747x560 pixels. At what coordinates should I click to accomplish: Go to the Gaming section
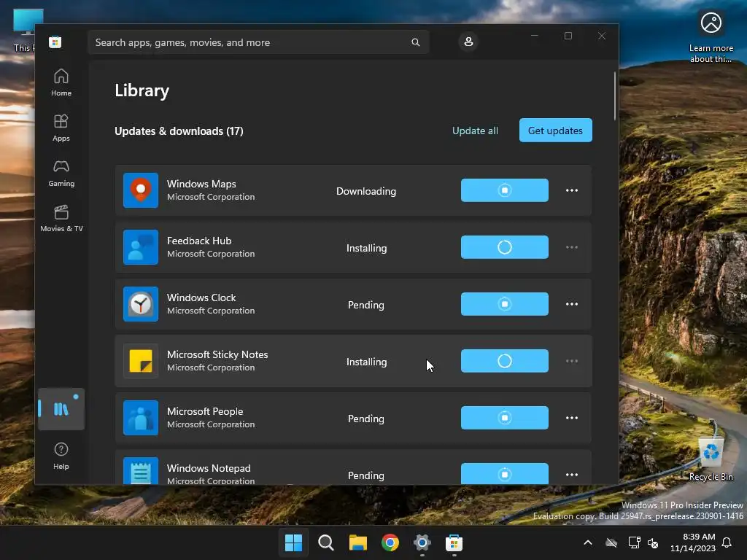pos(61,174)
